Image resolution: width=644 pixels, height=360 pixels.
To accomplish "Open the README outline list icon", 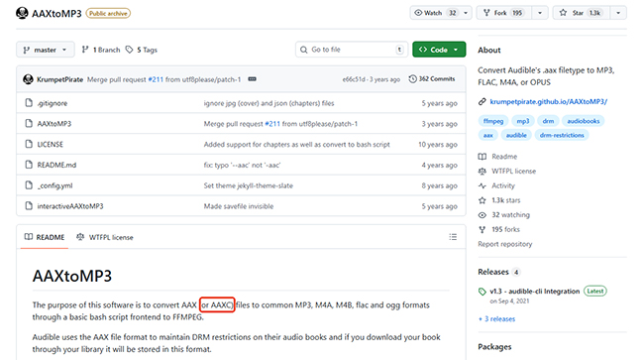I will pyautogui.click(x=453, y=237).
